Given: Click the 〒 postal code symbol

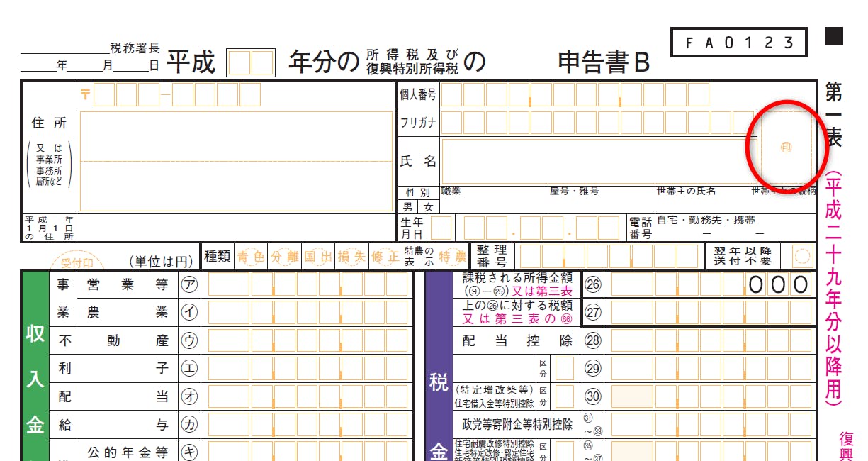Looking at the screenshot, I should pos(85,94).
